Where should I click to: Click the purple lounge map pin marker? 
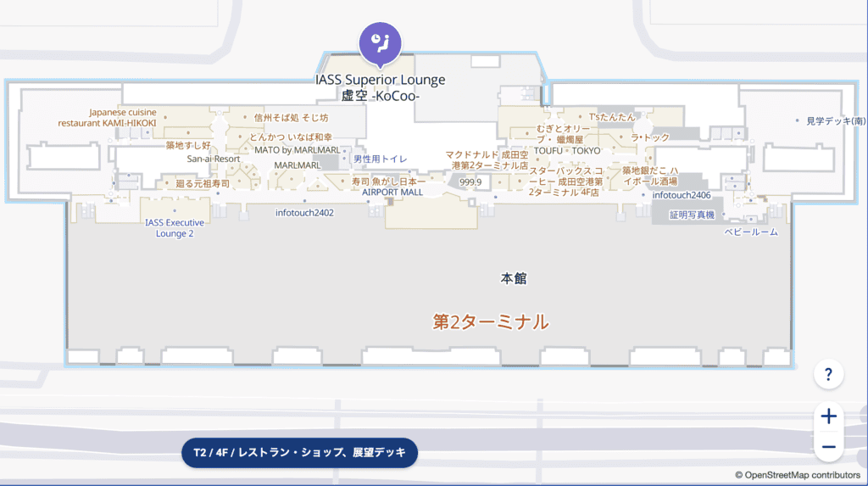click(x=380, y=44)
